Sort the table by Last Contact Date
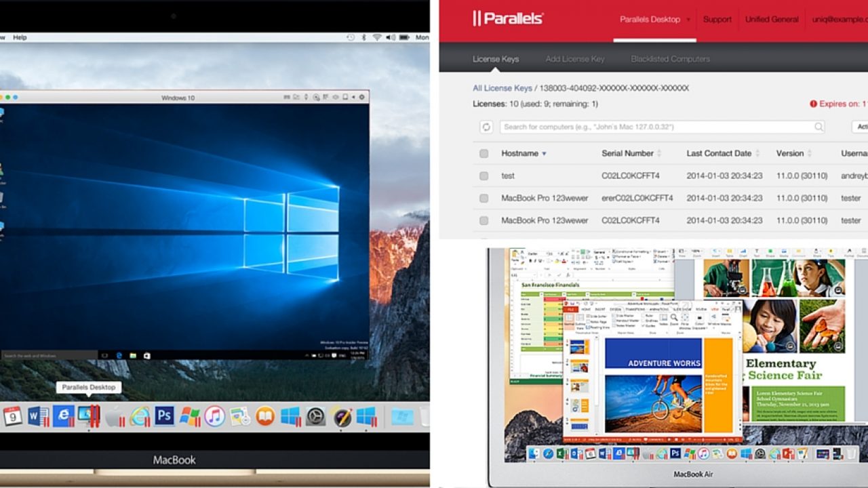This screenshot has width=868, height=488. pos(723,153)
